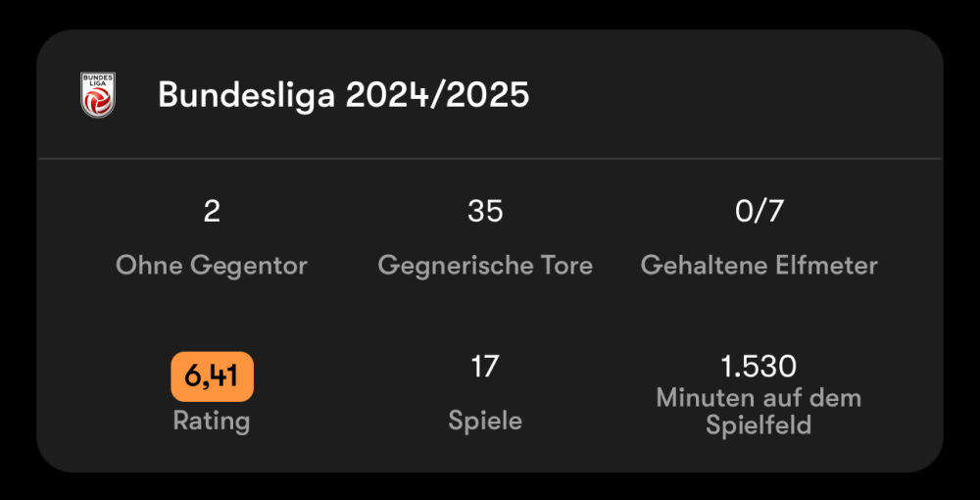Click the Bundesliga league logo
This screenshot has height=500, width=980.
pos(98,95)
